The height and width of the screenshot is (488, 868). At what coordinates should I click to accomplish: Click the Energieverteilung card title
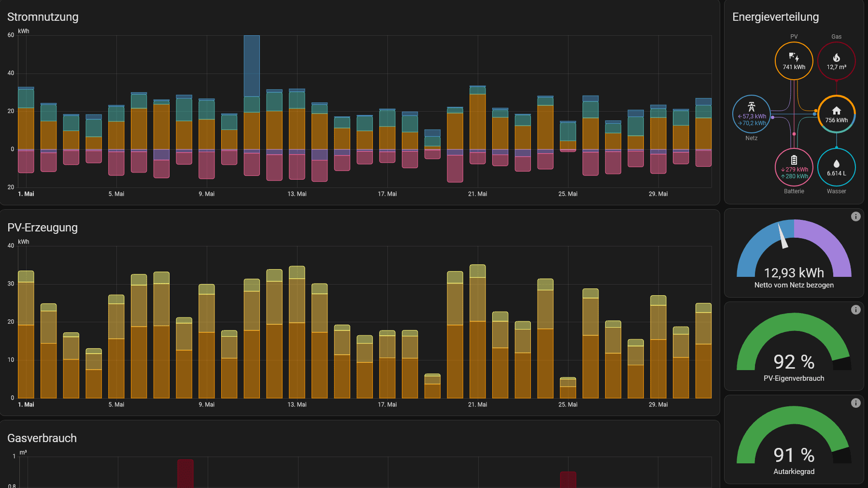click(x=776, y=17)
